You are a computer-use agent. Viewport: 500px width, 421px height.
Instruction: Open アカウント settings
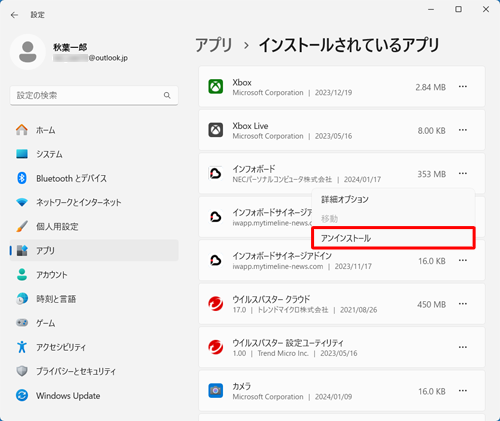(x=94, y=275)
